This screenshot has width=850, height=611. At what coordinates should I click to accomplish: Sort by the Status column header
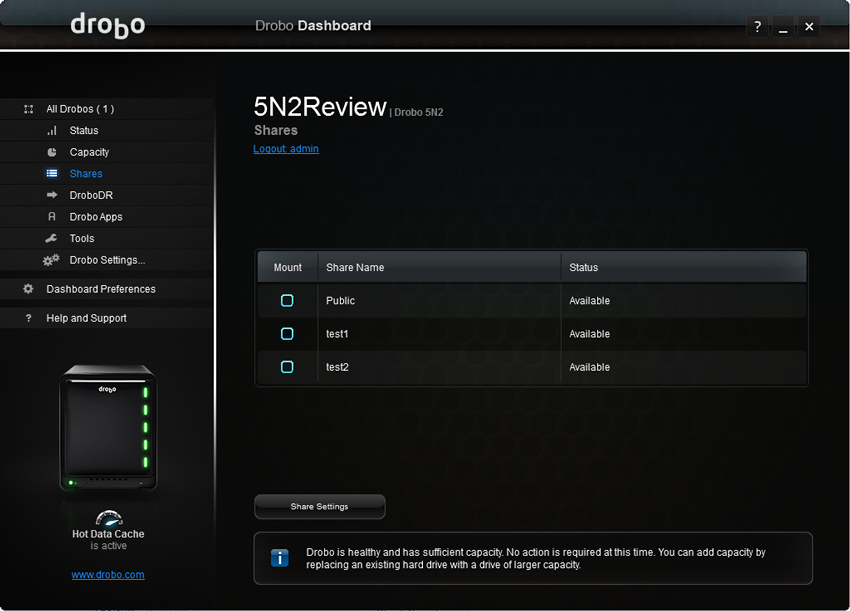[x=684, y=267]
